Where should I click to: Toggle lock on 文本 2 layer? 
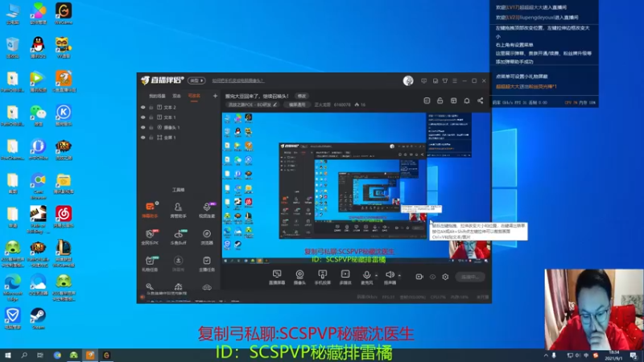pos(151,107)
